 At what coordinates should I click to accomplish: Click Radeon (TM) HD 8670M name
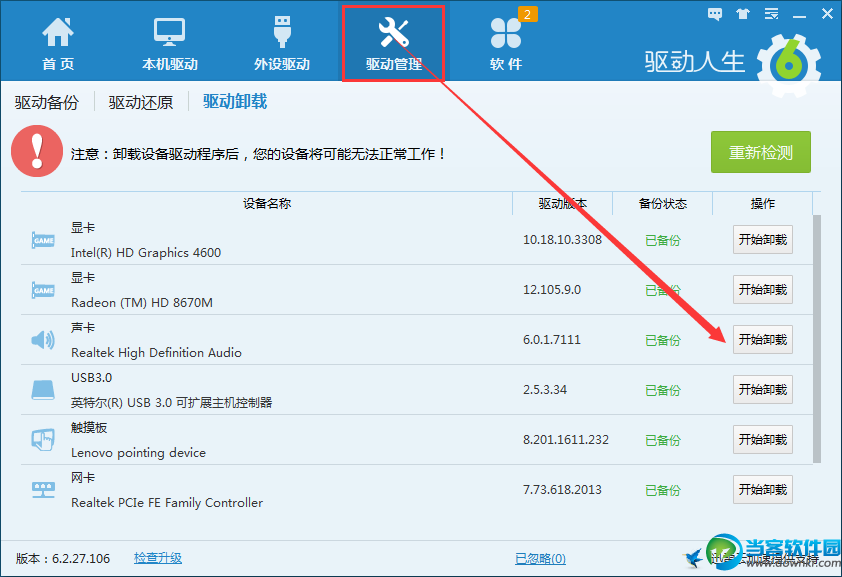coord(142,303)
